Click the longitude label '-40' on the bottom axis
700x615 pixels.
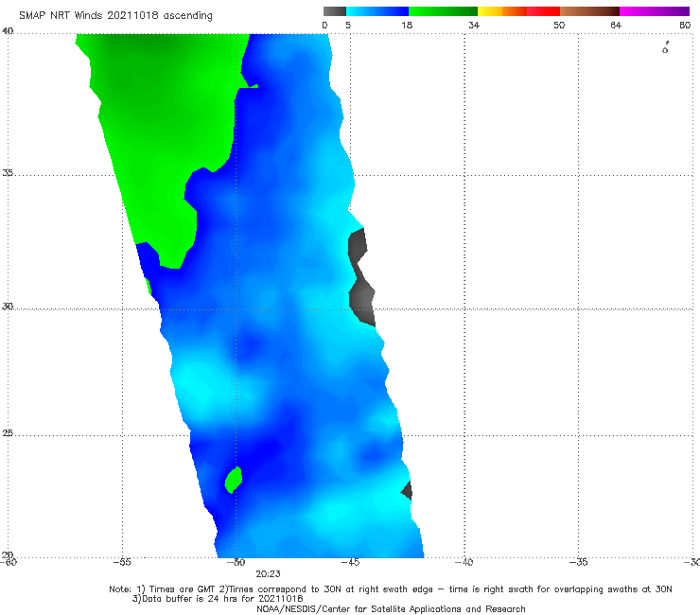coord(464,562)
